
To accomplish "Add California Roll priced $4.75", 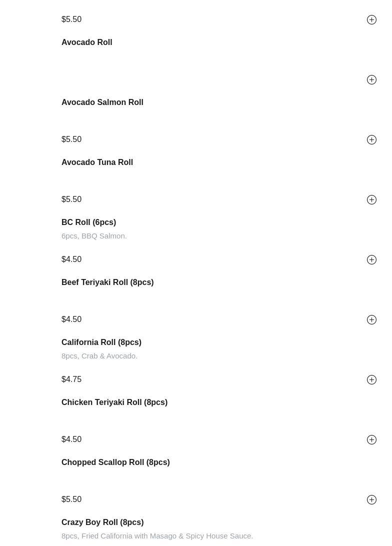I will coord(371,379).
